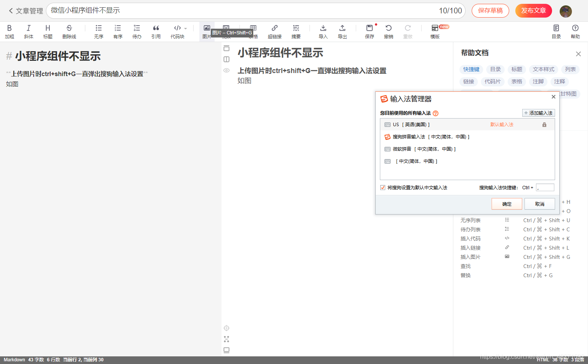Select the 快捷键 help tab
The image size is (588, 364).
(471, 69)
